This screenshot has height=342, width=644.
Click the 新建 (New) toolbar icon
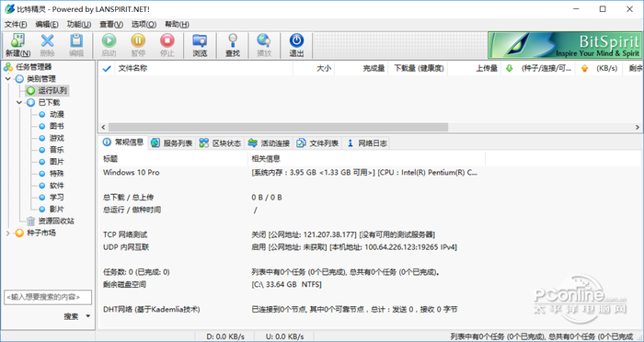pyautogui.click(x=18, y=45)
